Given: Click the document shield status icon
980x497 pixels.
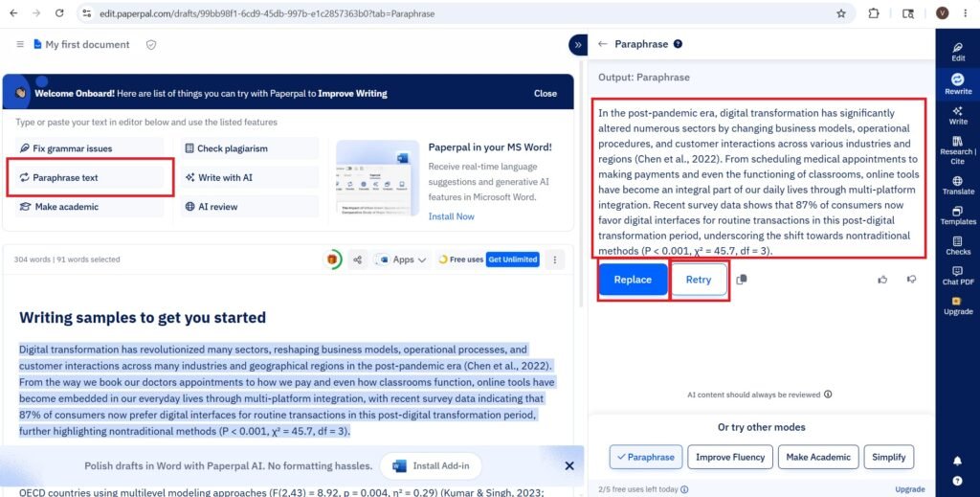Looking at the screenshot, I should pyautogui.click(x=150, y=44).
